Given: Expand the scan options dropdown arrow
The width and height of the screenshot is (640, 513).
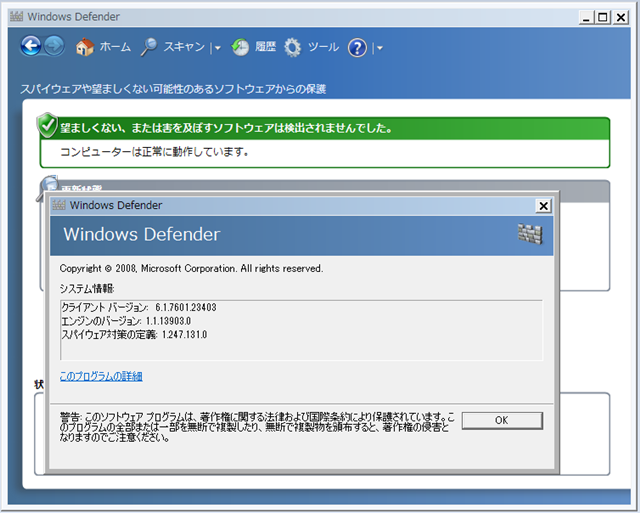Looking at the screenshot, I should click(216, 48).
